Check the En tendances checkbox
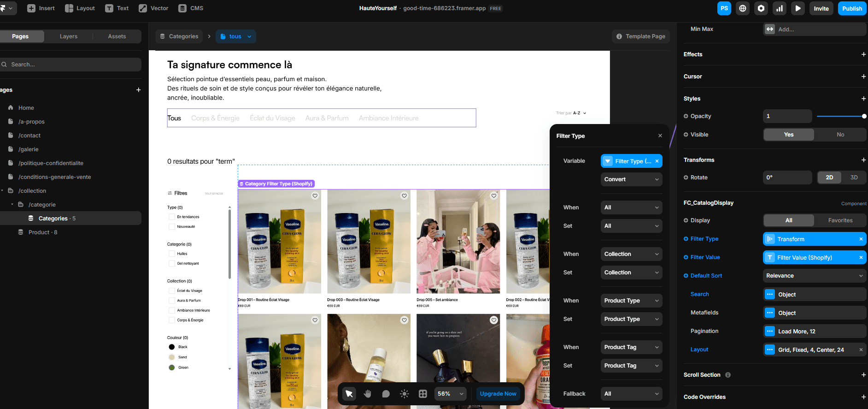868x409 pixels. click(172, 217)
